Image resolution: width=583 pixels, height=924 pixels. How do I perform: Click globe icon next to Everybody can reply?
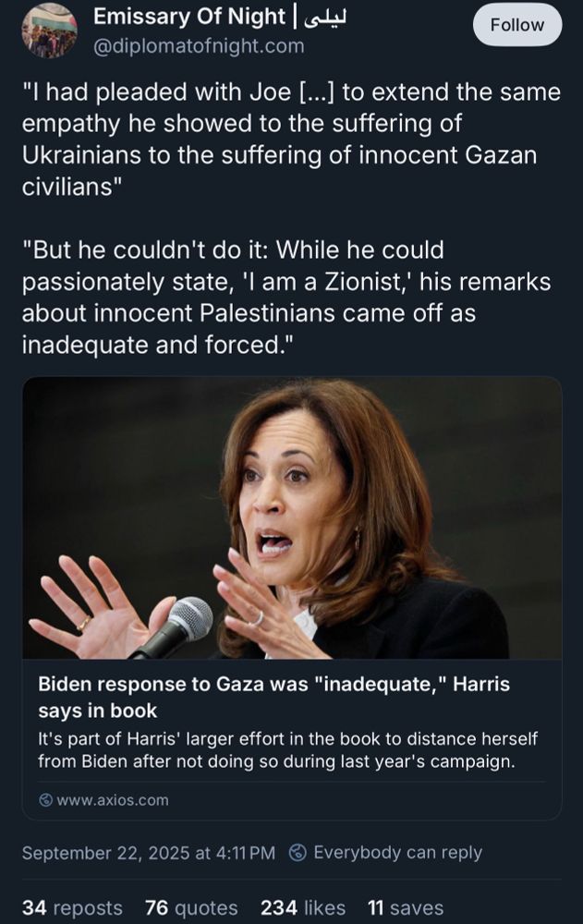(x=298, y=852)
